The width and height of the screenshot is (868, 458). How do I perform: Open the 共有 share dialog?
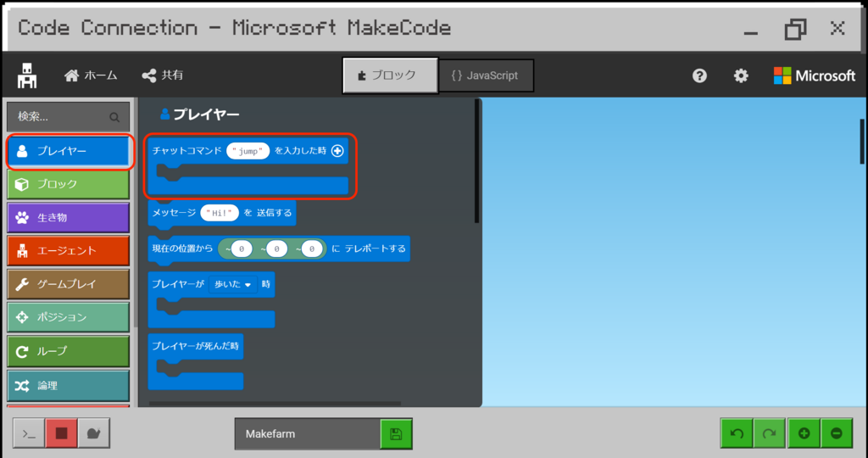tap(162, 75)
